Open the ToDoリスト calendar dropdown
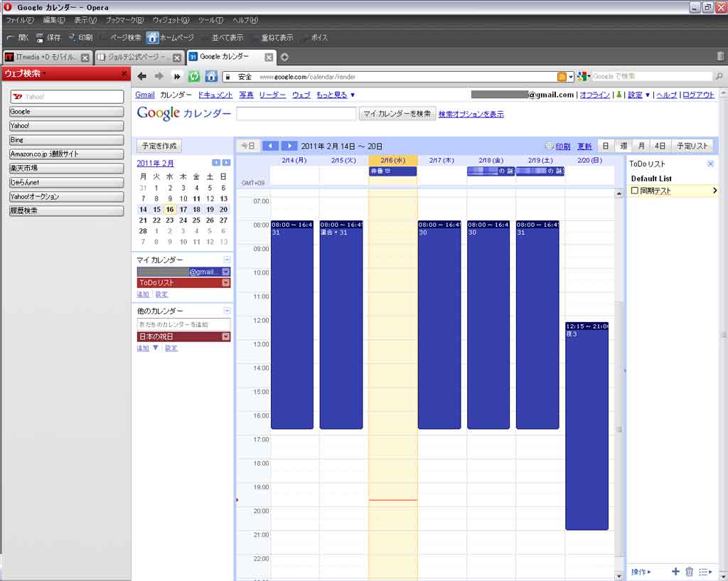 [225, 283]
